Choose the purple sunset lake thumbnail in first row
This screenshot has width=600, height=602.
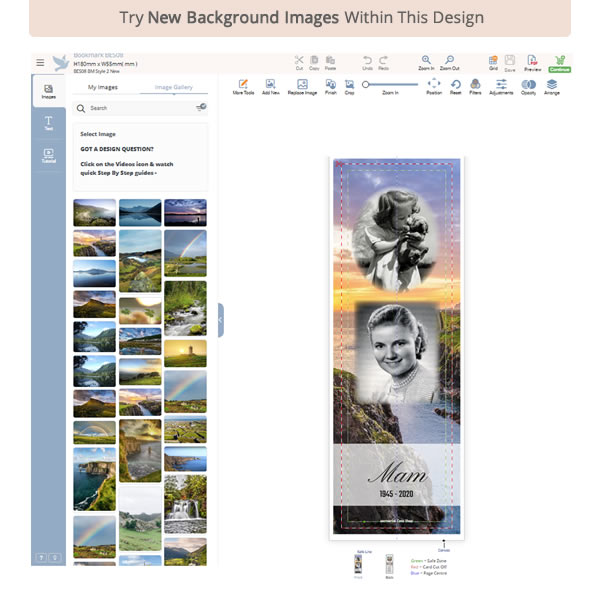coord(185,212)
